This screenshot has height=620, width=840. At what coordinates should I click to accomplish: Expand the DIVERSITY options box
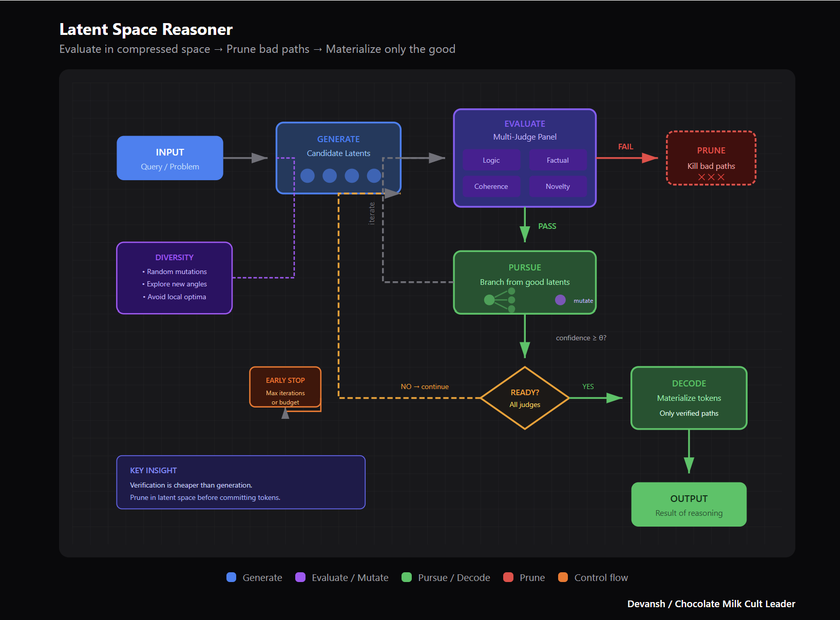coord(175,277)
